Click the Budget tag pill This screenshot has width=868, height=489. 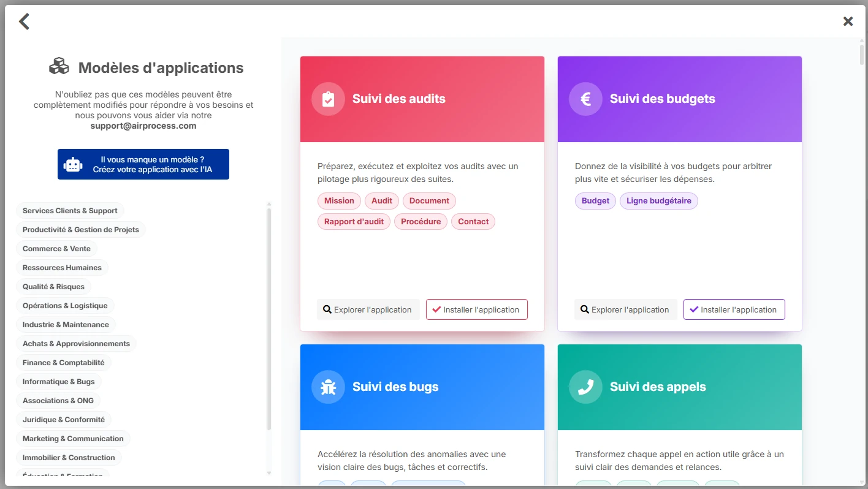(x=595, y=201)
